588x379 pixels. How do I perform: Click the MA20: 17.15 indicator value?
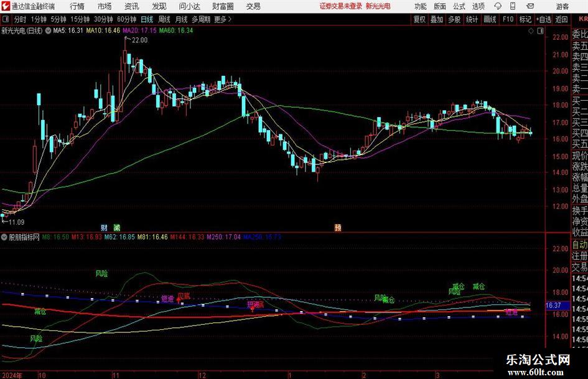point(139,30)
